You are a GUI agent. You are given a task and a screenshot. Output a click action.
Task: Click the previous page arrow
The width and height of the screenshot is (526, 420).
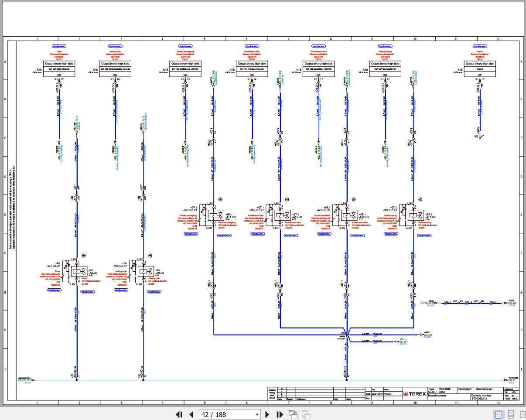(x=191, y=414)
